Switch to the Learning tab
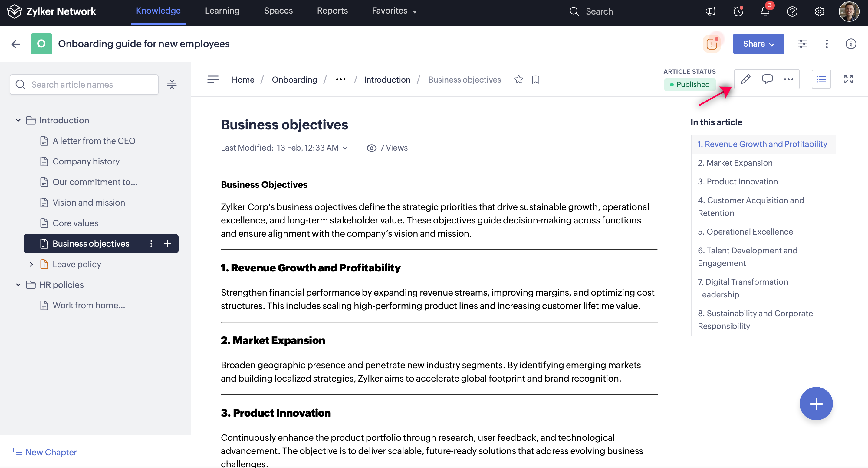The image size is (868, 468). coord(222,11)
